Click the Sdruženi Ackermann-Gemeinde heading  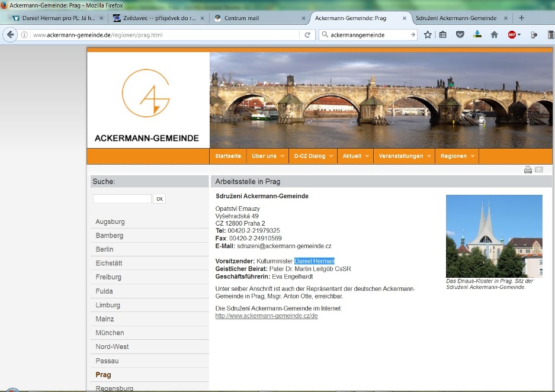pyautogui.click(x=262, y=196)
